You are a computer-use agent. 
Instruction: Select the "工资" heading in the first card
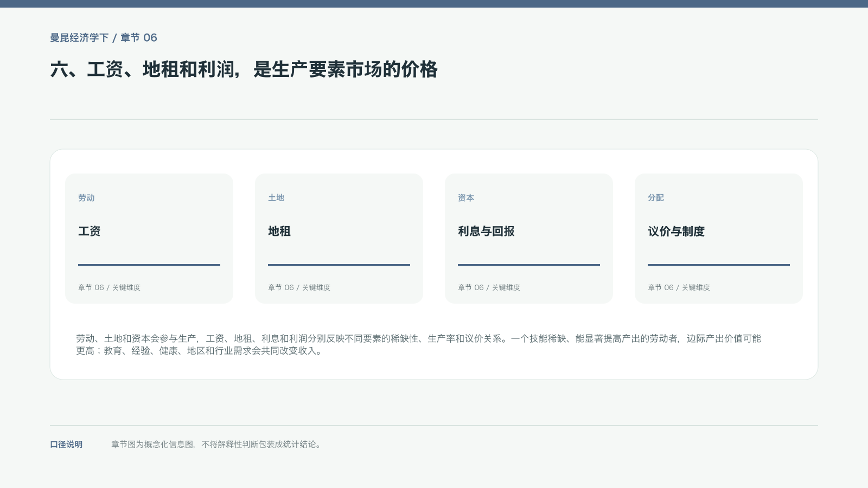coord(90,232)
